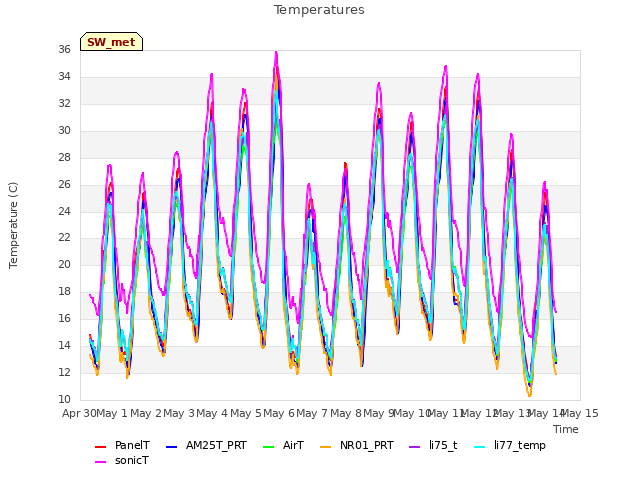640x480 pixels.
Task: Click the 18 y-axis tick label
Action: pos(64,291)
